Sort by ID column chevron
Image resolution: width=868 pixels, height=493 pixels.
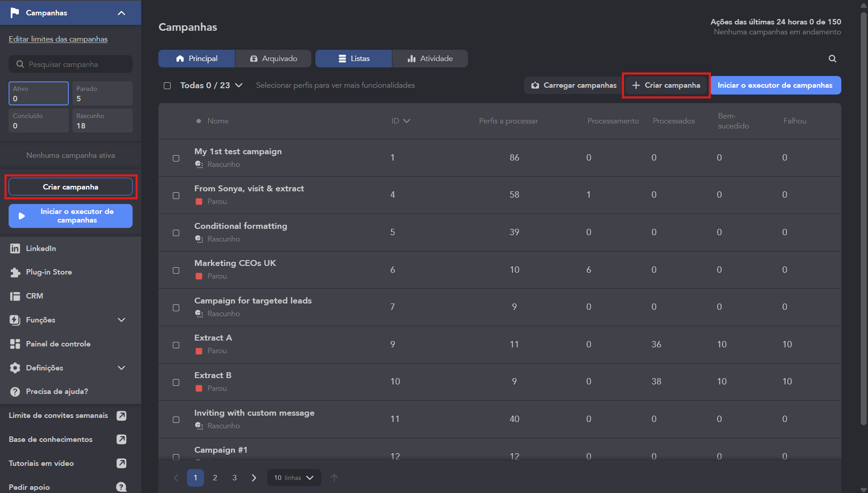(x=406, y=121)
